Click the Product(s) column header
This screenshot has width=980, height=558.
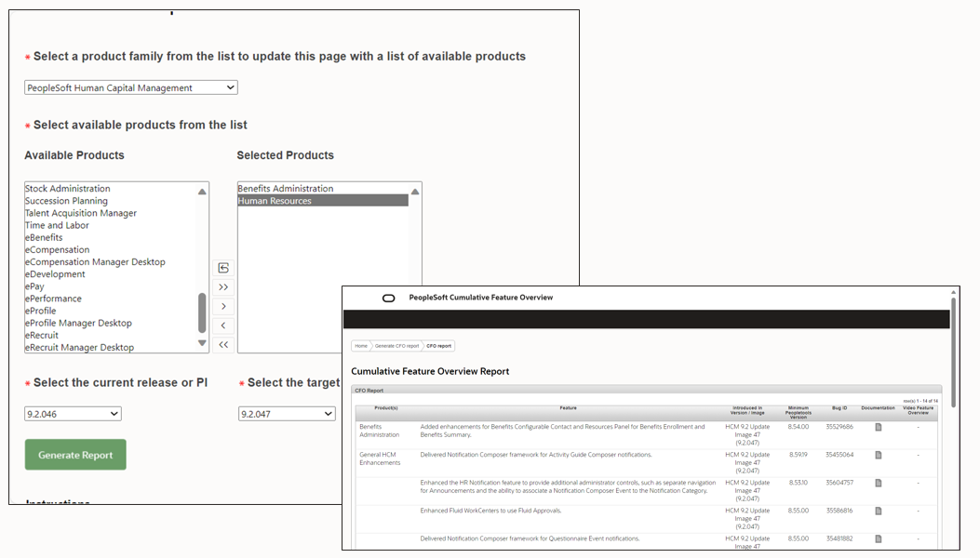[x=386, y=408]
